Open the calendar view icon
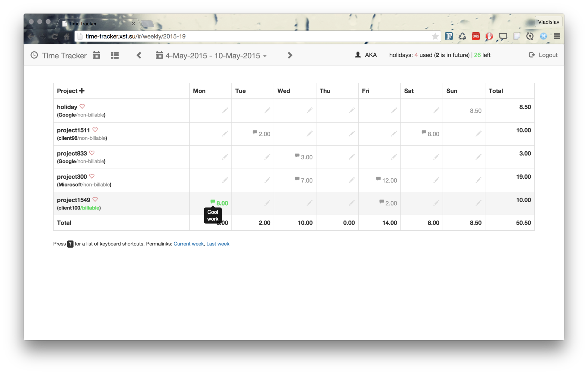 tap(96, 55)
